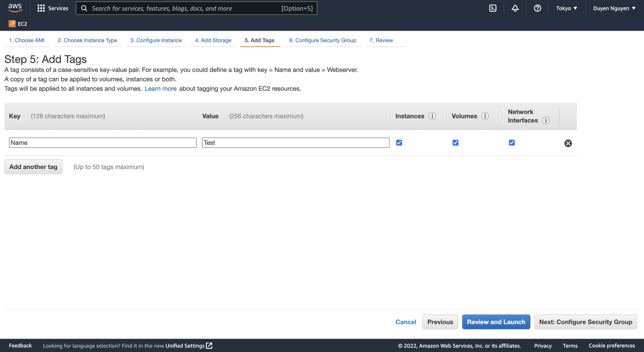The image size is (644, 352).
Task: Open the AWS home logo
Action: pyautogui.click(x=15, y=8)
